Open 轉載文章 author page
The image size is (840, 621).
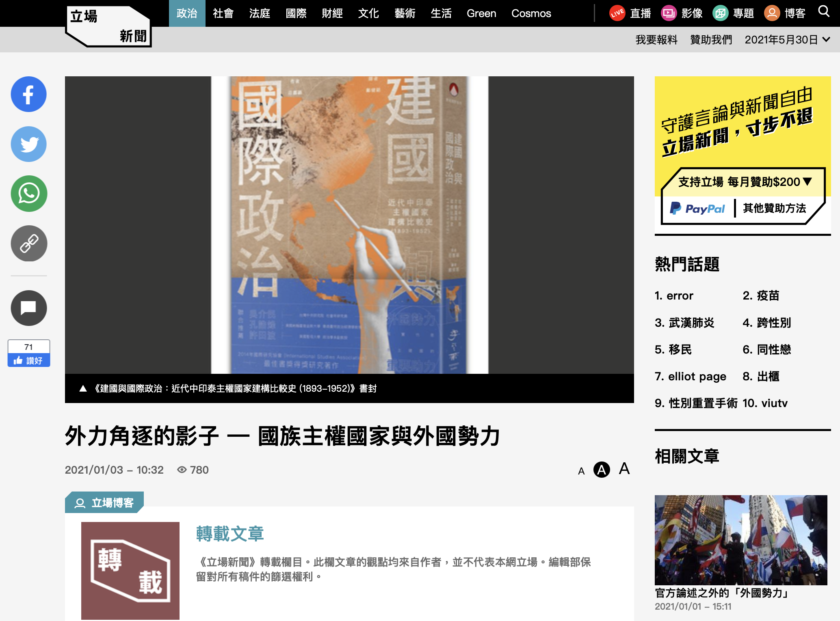coord(230,534)
